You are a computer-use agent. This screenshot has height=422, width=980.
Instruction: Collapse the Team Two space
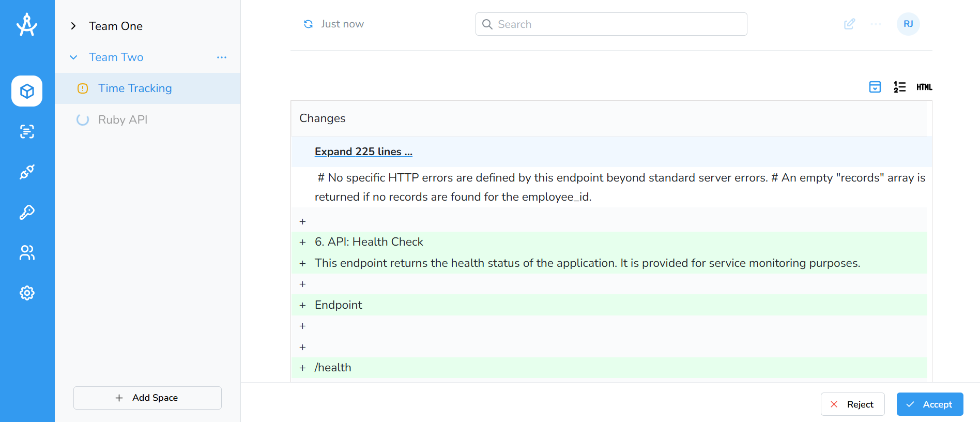(73, 57)
